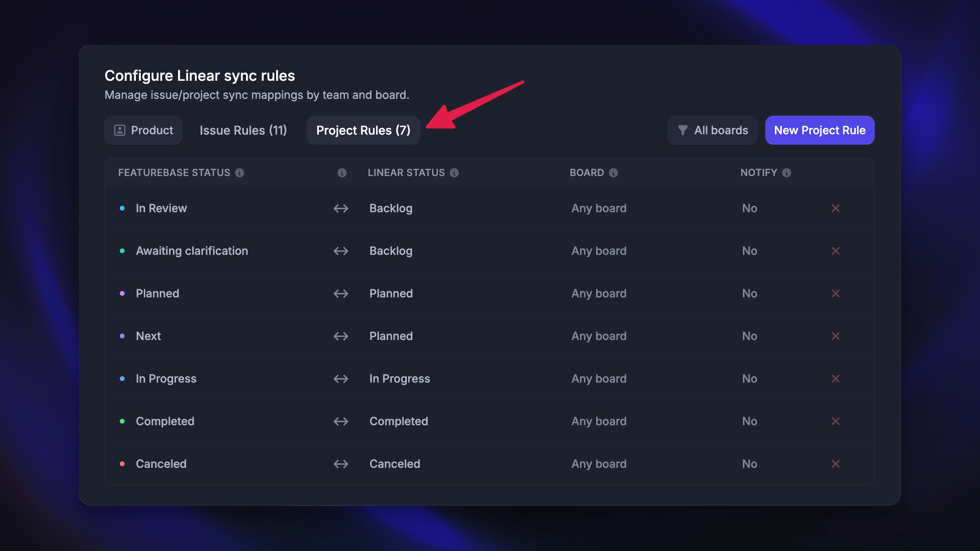Click the Board column info icon
The width and height of the screenshot is (980, 551).
[613, 173]
